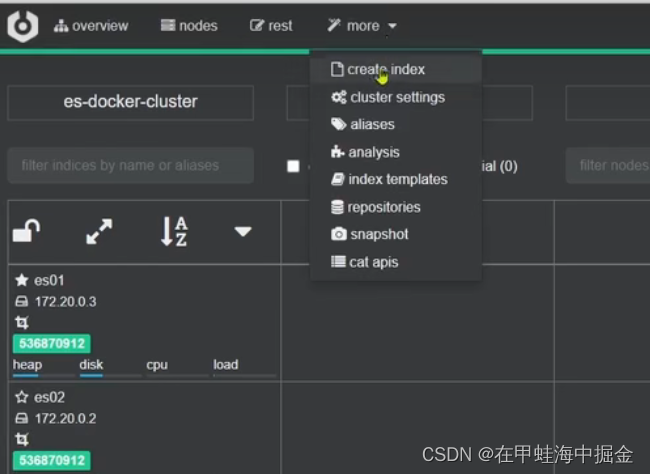Open the caret dropdown beside sort icon
This screenshot has width=650, height=474.
243,231
